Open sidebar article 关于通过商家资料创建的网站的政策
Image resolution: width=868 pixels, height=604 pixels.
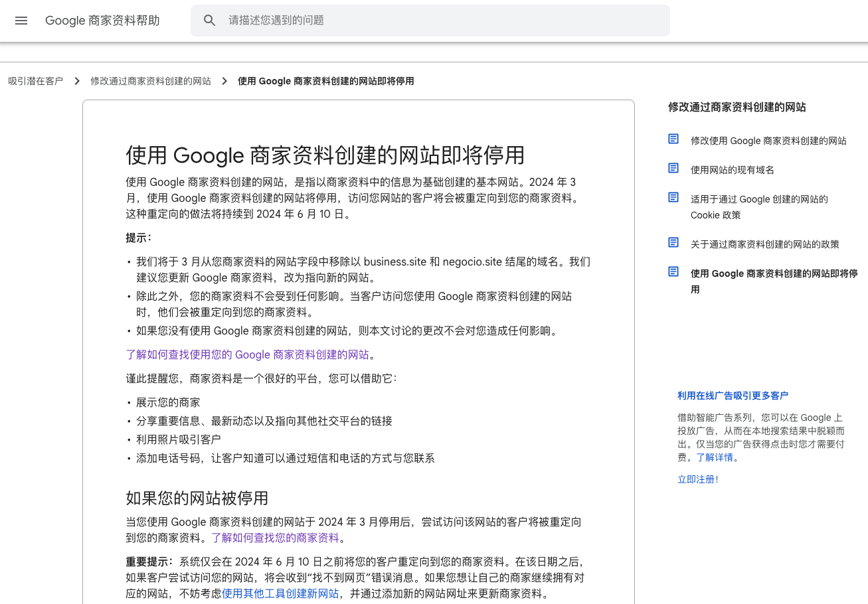tap(765, 244)
